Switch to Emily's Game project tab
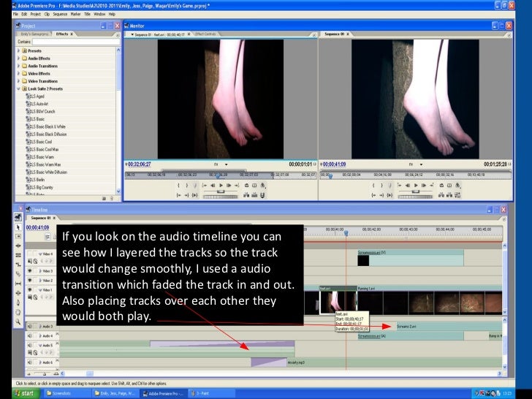Screen dimensions: 532x399 [34, 34]
